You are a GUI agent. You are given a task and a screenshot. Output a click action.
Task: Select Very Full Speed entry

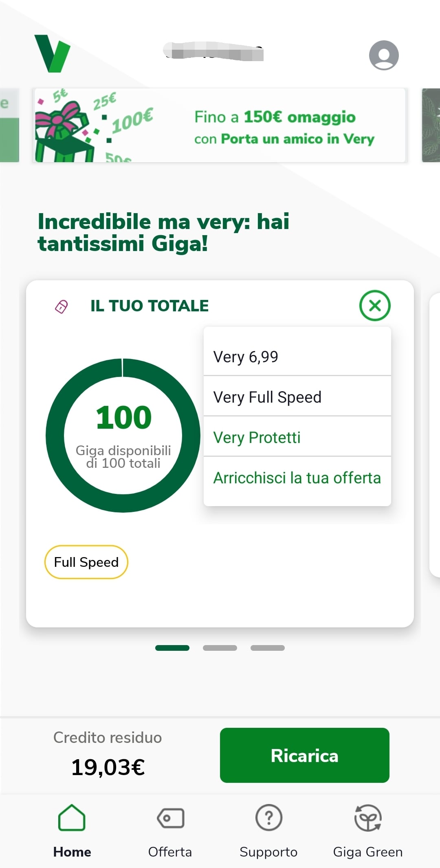click(267, 397)
